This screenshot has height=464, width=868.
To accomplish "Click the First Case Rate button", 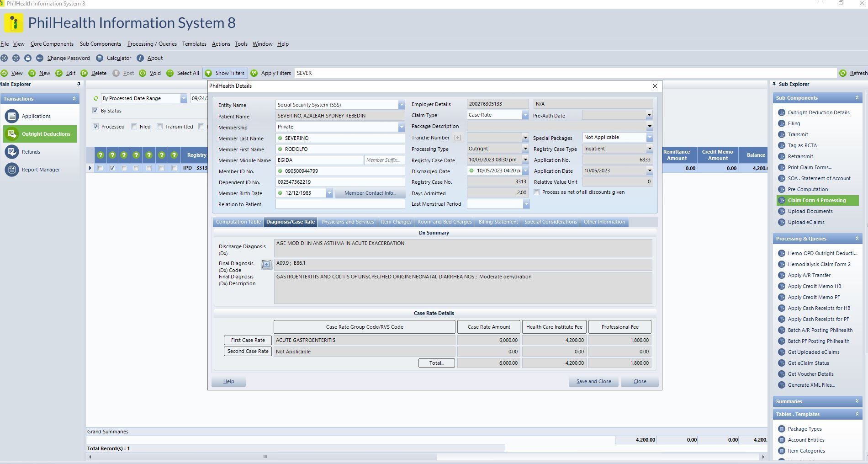I will pyautogui.click(x=248, y=341).
